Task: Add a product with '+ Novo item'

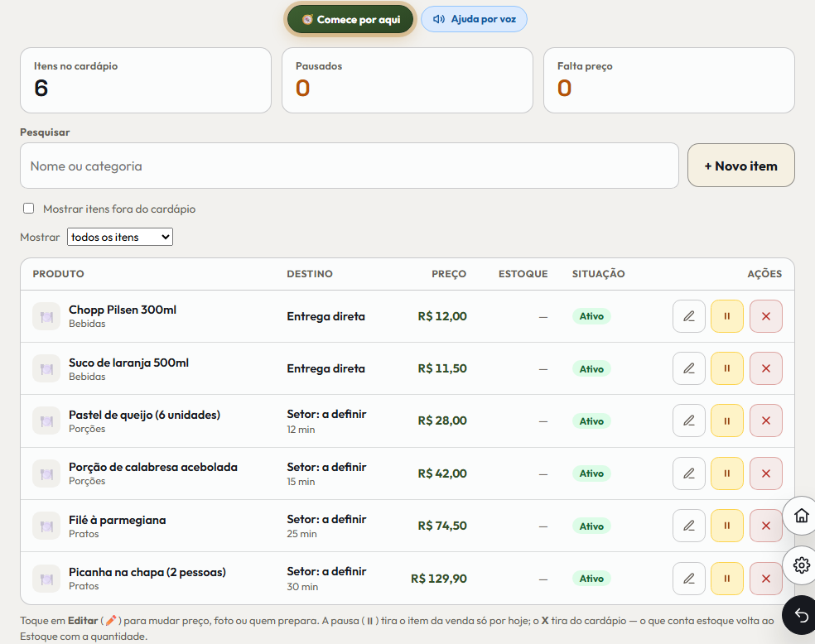Action: (741, 166)
